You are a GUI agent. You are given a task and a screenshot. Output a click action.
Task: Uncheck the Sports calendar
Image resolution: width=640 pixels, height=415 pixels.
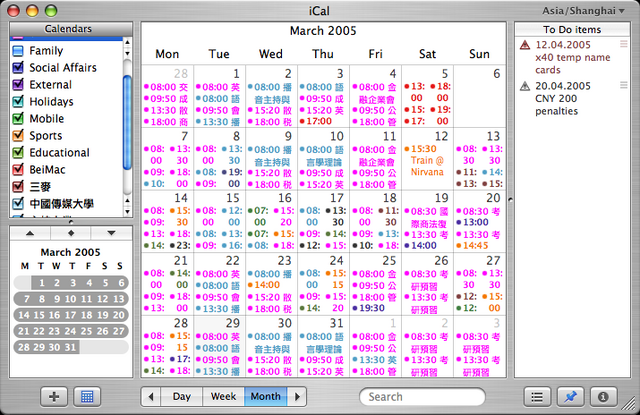tap(18, 135)
